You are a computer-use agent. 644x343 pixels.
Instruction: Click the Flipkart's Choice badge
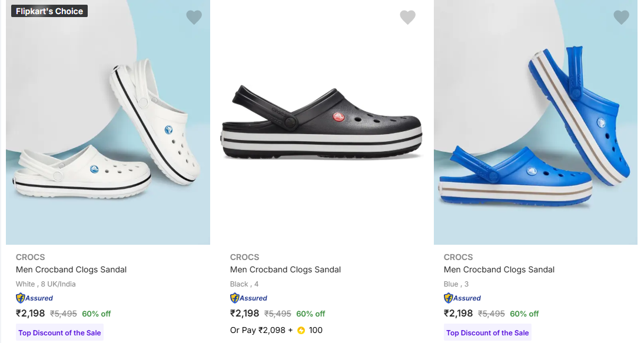(49, 11)
